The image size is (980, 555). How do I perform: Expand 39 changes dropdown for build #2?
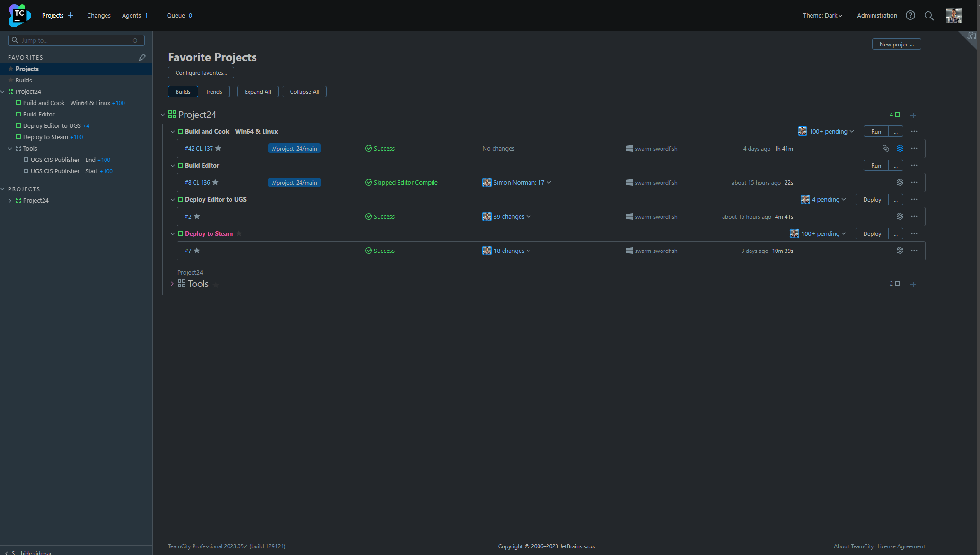[512, 216]
